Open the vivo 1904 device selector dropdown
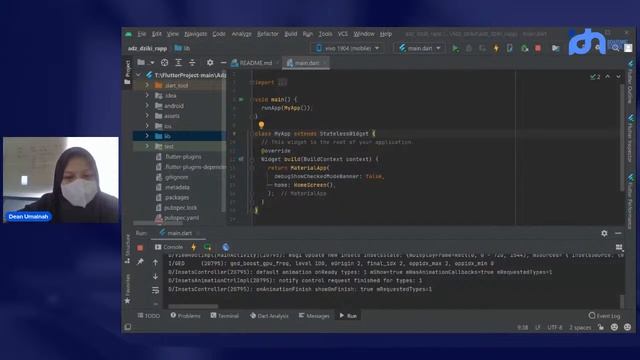640x360 pixels. pos(348,48)
